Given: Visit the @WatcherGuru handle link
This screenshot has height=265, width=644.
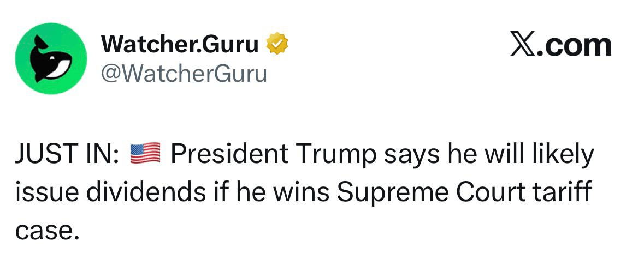Looking at the screenshot, I should pos(184,73).
